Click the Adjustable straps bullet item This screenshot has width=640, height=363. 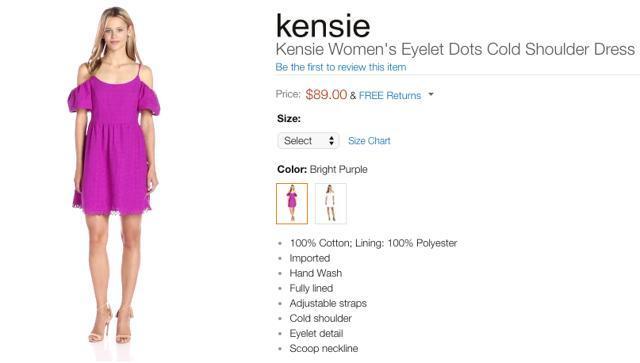pyautogui.click(x=328, y=303)
